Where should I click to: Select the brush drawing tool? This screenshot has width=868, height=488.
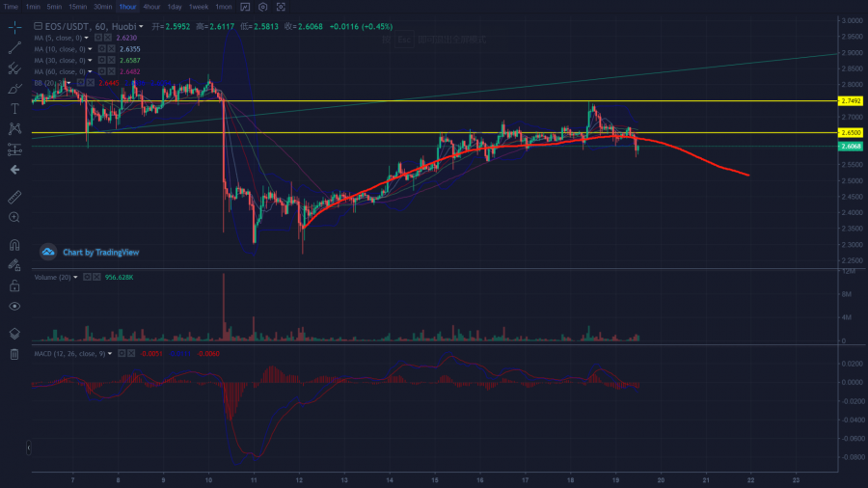click(14, 89)
